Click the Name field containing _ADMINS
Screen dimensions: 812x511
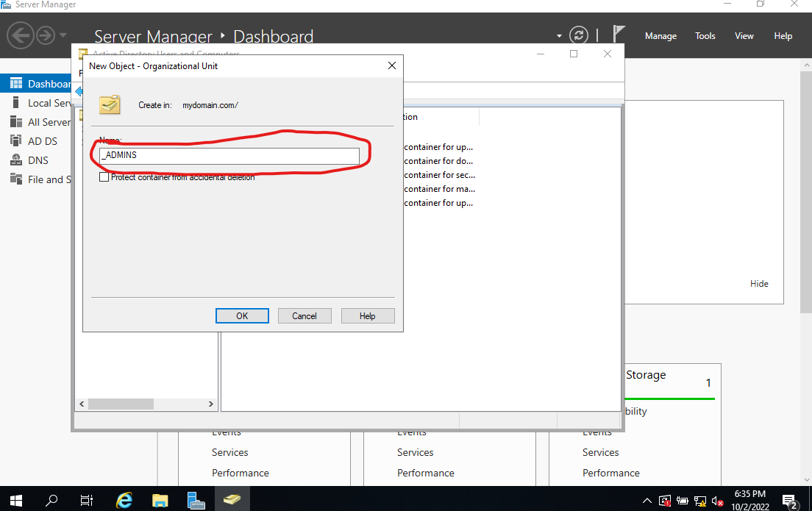tap(229, 155)
